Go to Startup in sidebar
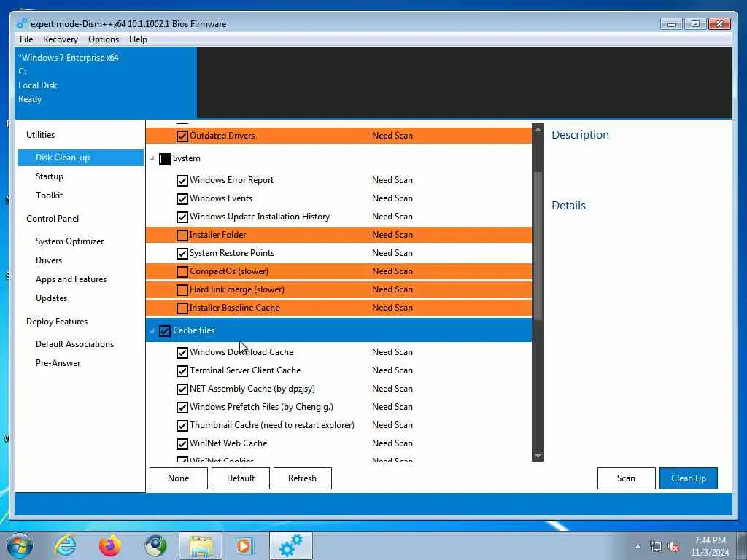 pos(50,176)
